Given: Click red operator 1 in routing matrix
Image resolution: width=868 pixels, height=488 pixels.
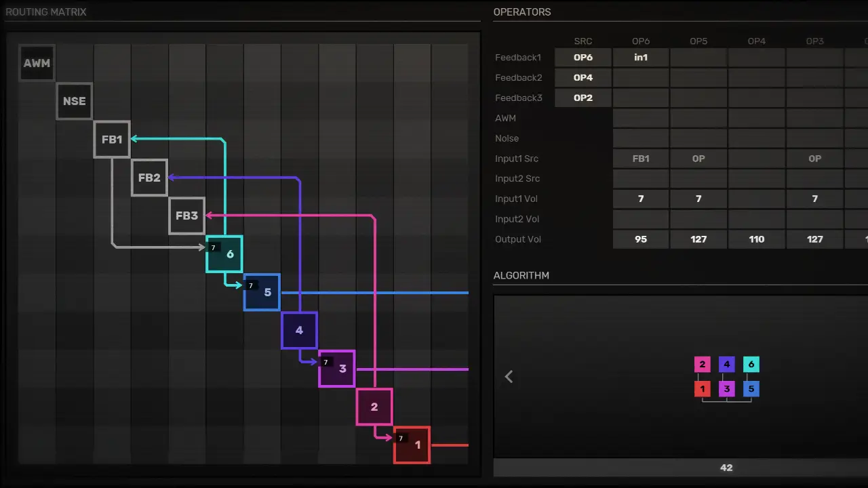Looking at the screenshot, I should coord(412,445).
